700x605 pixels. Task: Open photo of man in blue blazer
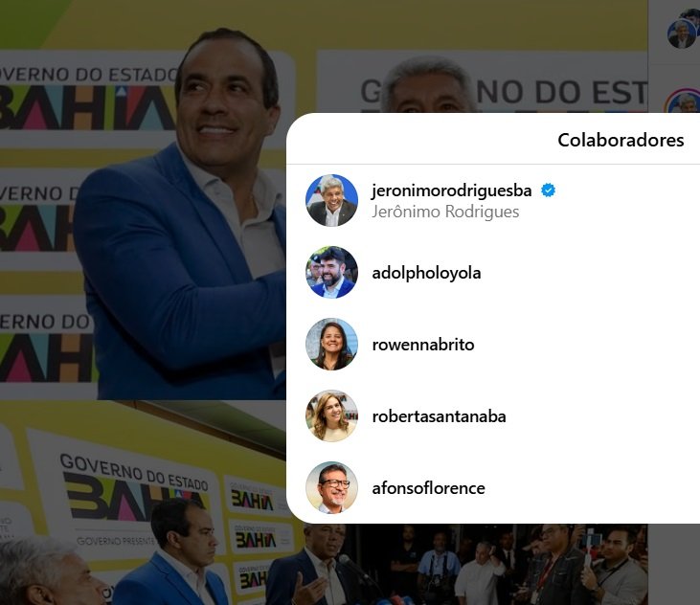[x=143, y=200]
